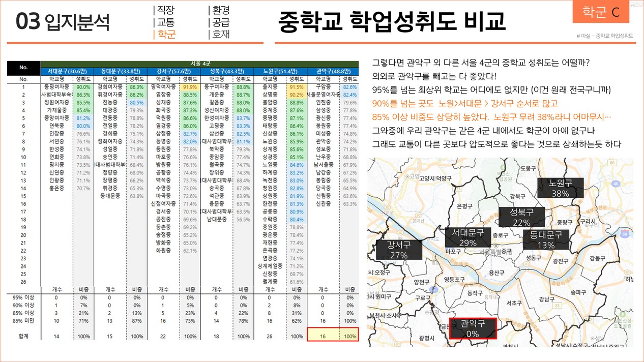Click the red-outlined 관악구 0% map label
The width and height of the screenshot is (644, 362).
pos(473,328)
